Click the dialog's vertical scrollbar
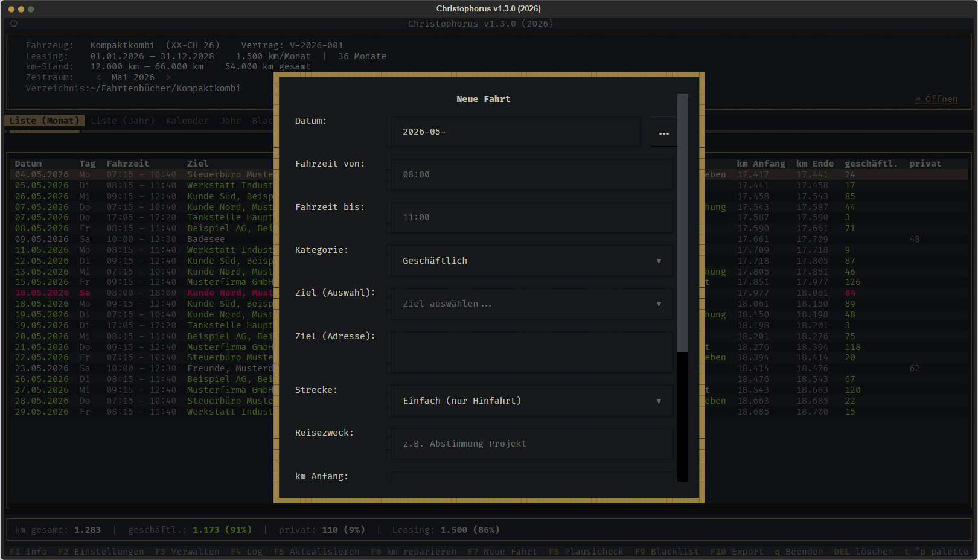Viewport: 978px width, 560px height. coord(683,287)
